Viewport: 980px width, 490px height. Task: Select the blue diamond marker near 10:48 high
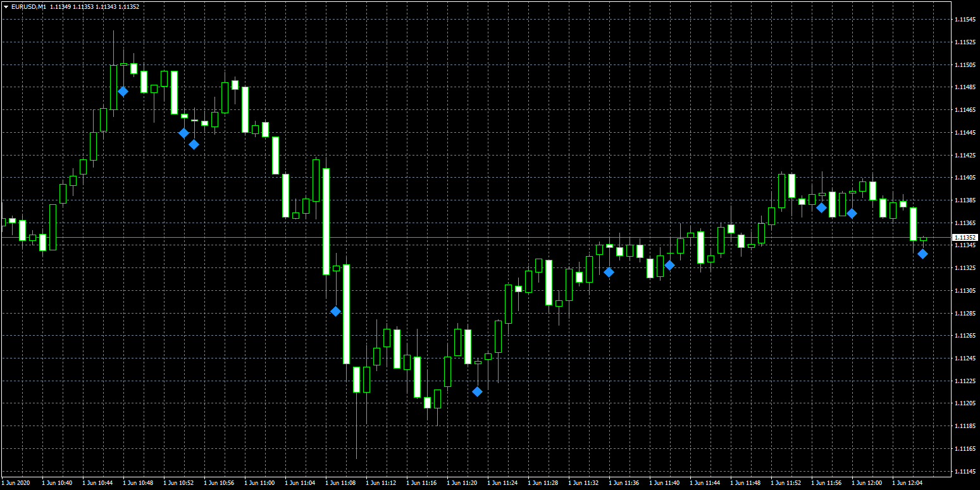pos(123,92)
